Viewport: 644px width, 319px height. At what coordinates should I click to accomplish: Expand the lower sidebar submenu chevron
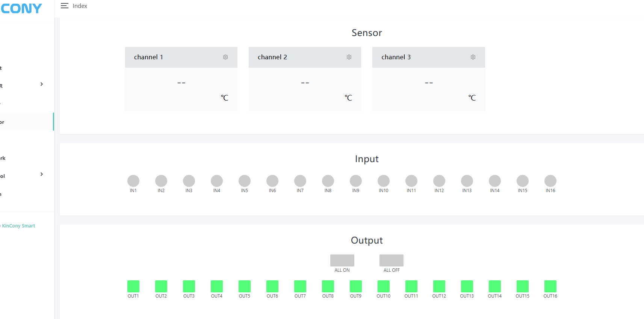tap(42, 174)
